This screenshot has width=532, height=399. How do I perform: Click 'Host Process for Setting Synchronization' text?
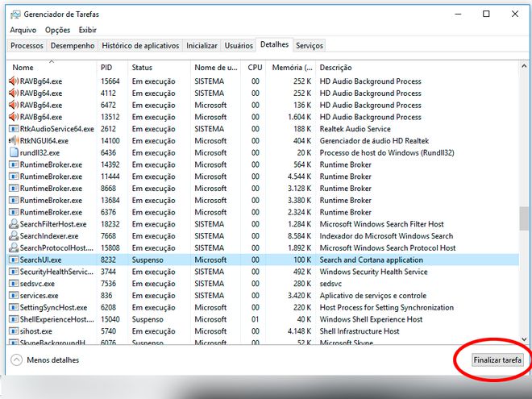(x=386, y=307)
